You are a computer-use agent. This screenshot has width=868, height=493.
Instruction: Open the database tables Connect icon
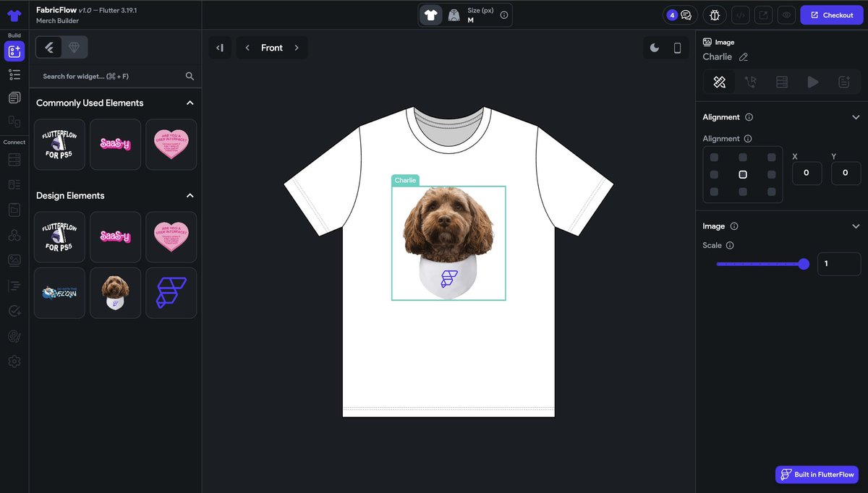14,159
